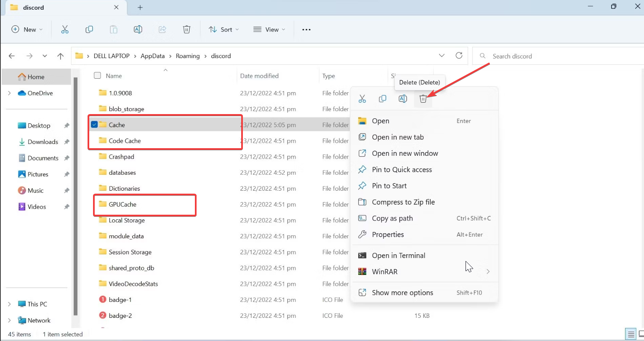Image resolution: width=644 pixels, height=341 pixels.
Task: Click the Share icon in the top toolbar
Action: click(162, 29)
